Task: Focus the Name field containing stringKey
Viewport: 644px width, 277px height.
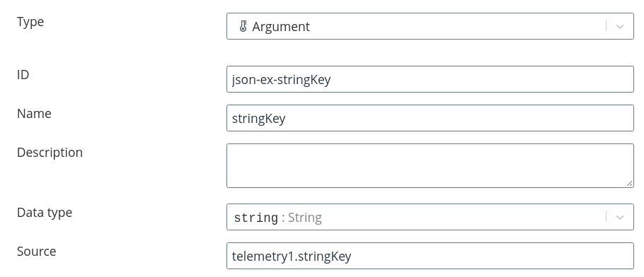Action: point(430,118)
